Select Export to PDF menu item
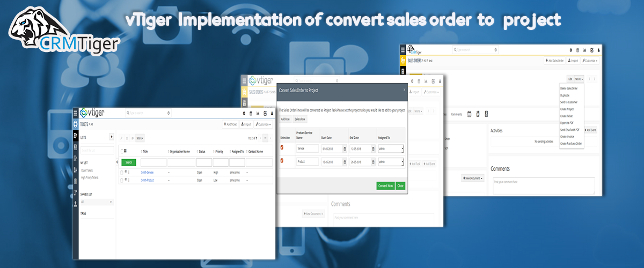This screenshot has height=268, width=644. (x=567, y=123)
